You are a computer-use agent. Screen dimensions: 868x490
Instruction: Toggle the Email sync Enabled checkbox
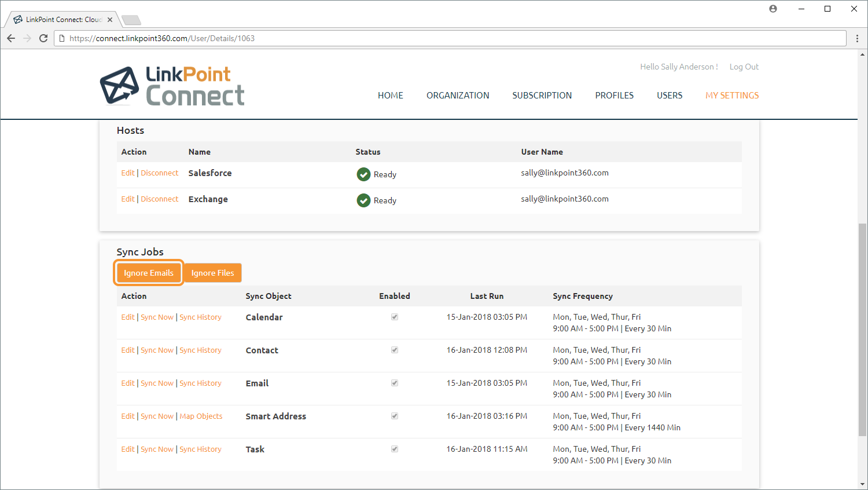pyautogui.click(x=395, y=383)
